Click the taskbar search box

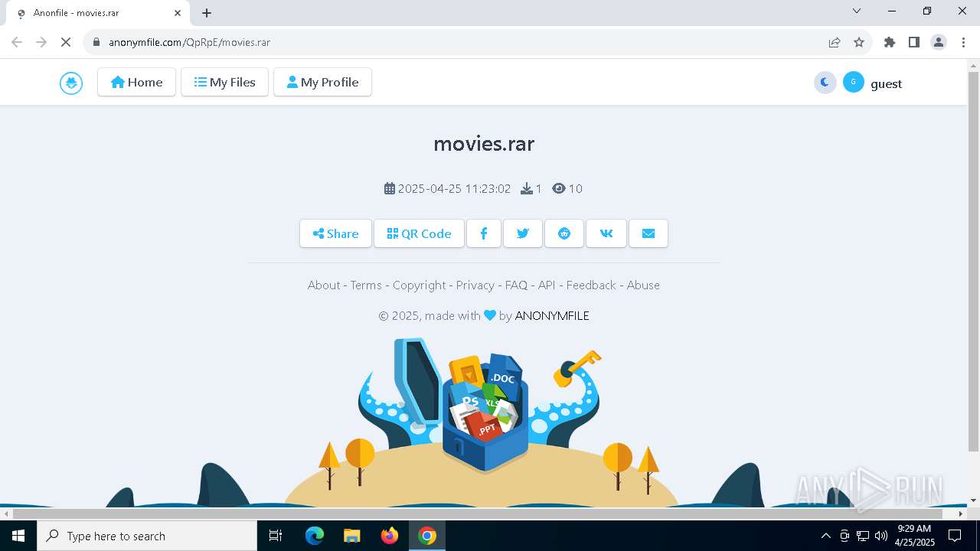[x=147, y=536]
